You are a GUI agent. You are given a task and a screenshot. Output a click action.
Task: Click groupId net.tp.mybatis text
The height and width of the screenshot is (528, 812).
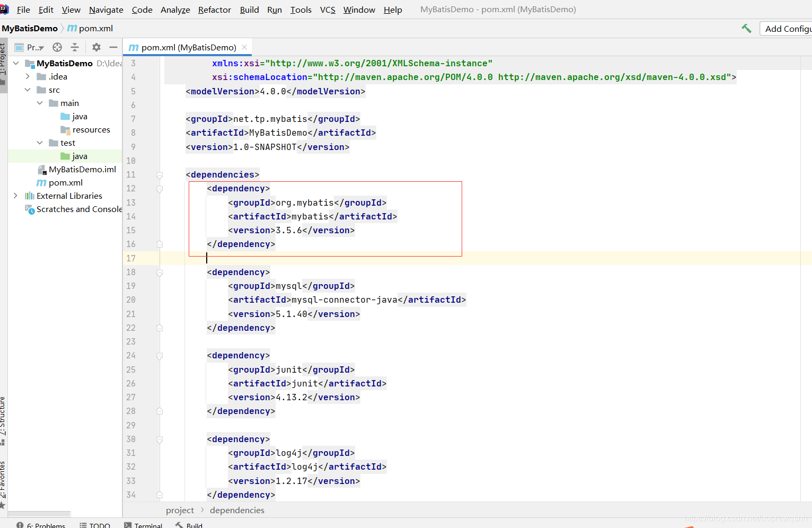pyautogui.click(x=270, y=119)
